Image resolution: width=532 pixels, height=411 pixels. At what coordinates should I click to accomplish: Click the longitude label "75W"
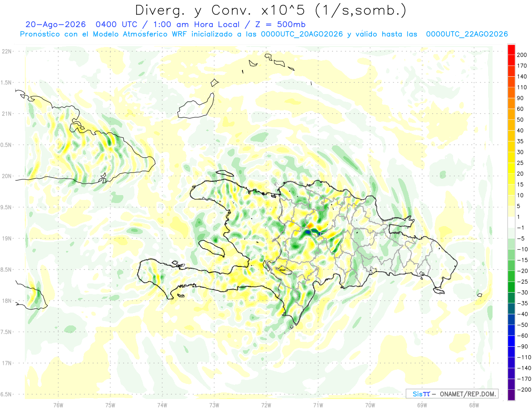pyautogui.click(x=110, y=405)
